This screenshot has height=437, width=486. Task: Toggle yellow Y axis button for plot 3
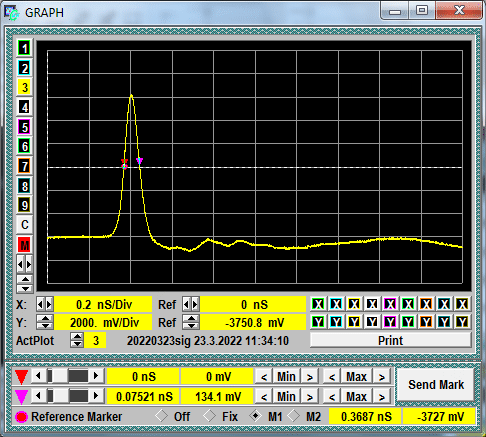pyautogui.click(x=354, y=322)
